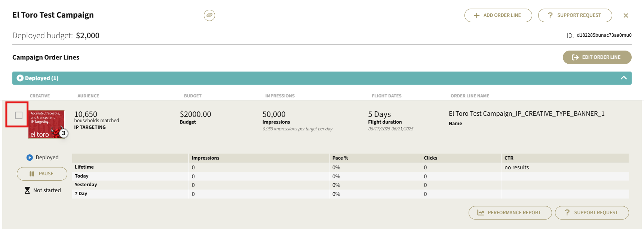Click the IP TARGETING label
Viewport: 644px width, 233px height.
90,127
